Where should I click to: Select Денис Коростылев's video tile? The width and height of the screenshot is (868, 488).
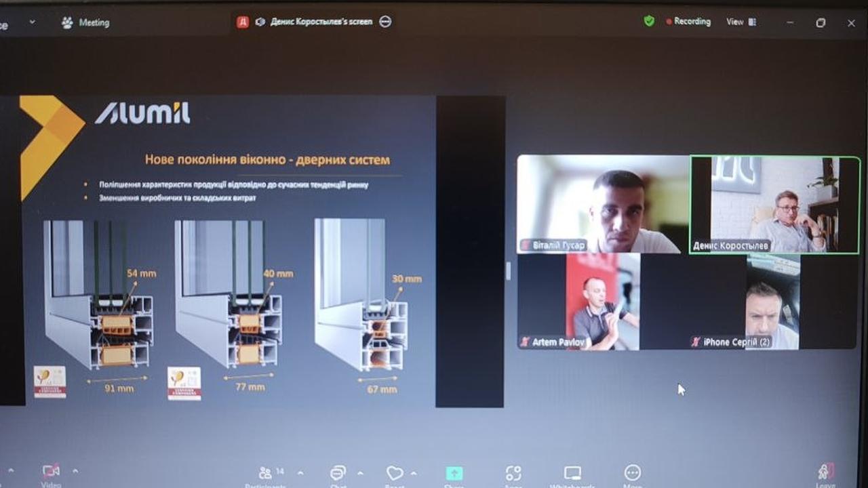tap(774, 205)
